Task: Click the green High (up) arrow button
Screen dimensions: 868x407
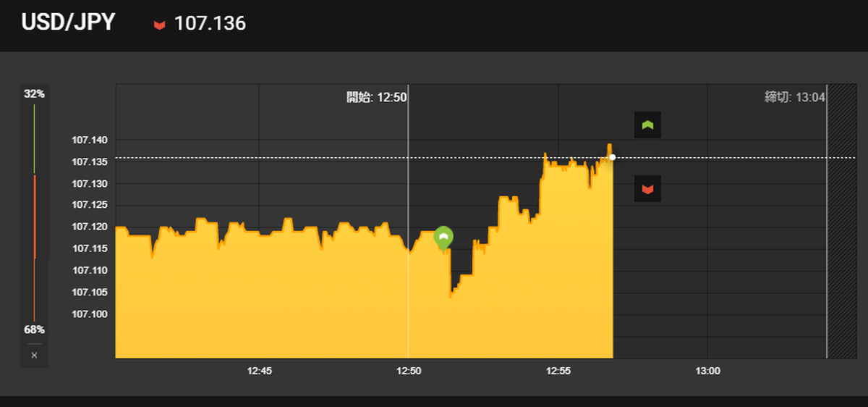Action: pyautogui.click(x=647, y=125)
